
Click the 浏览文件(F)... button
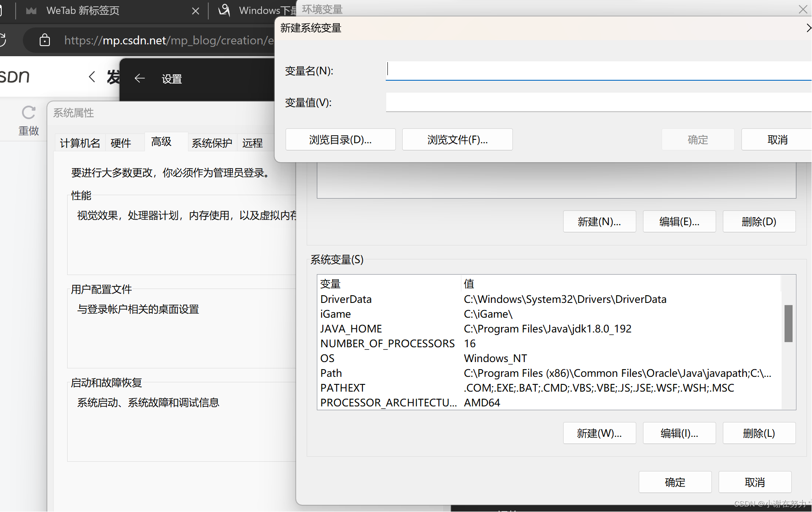(x=457, y=139)
